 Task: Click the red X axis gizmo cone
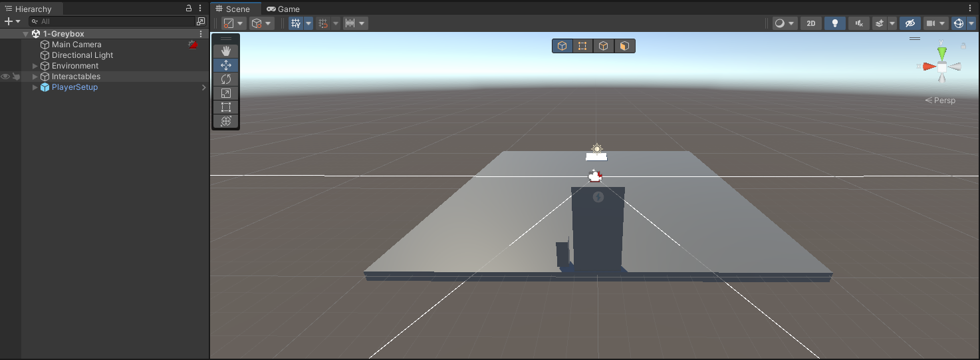929,67
